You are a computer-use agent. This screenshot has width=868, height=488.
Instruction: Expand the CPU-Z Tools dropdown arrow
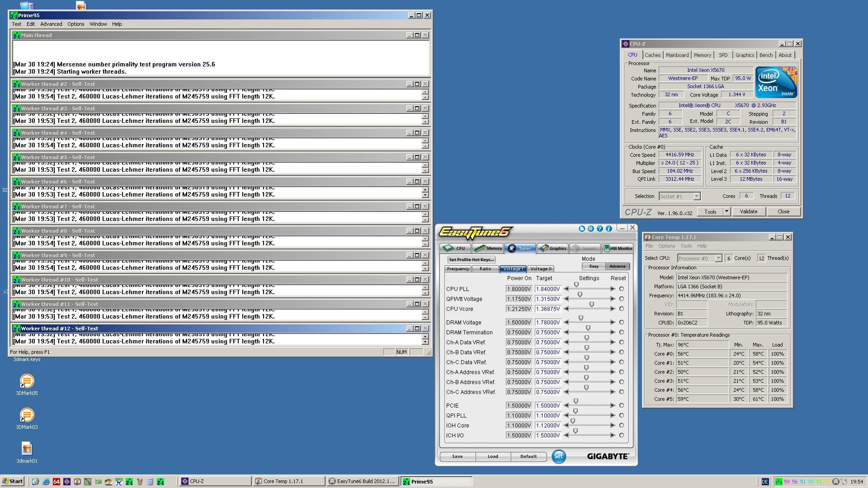click(x=726, y=211)
